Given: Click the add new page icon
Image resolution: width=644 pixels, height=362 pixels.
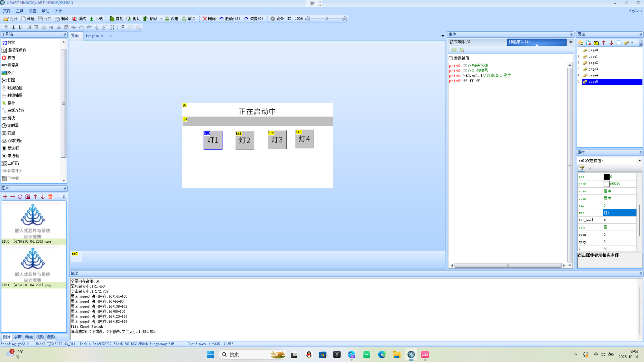Looking at the screenshot, I should pyautogui.click(x=581, y=43).
